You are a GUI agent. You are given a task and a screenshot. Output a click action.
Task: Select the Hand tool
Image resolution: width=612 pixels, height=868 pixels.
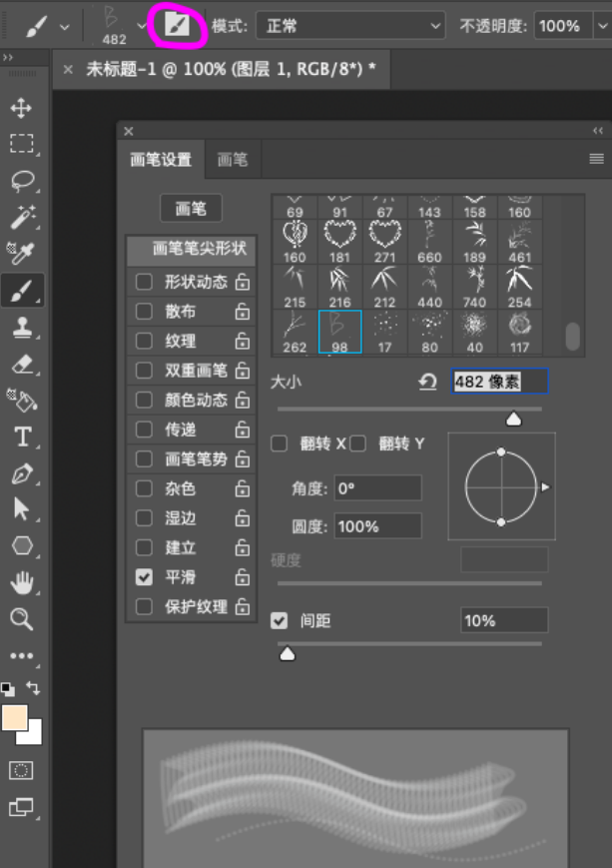click(22, 583)
